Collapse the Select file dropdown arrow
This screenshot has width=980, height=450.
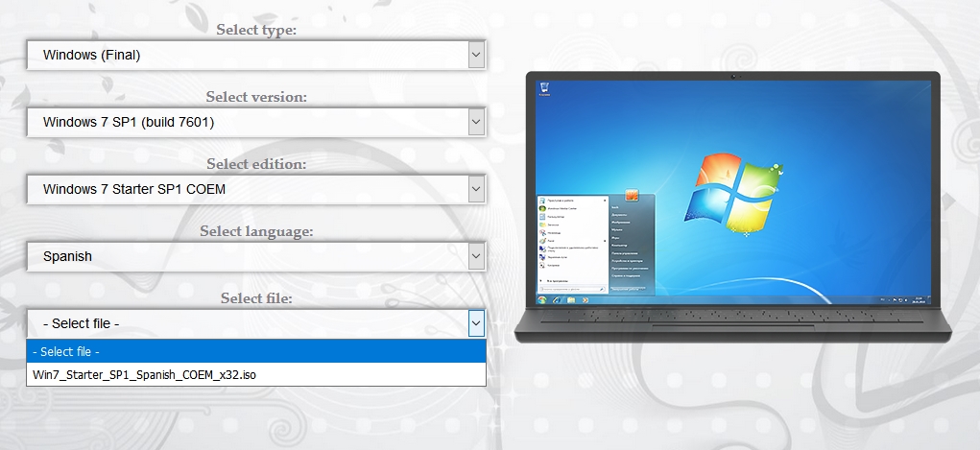(476, 323)
